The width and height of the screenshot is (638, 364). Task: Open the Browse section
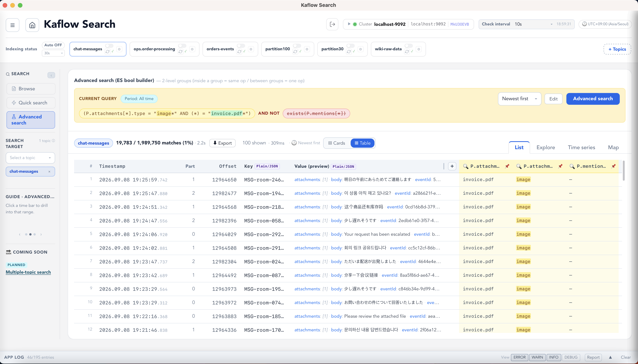pyautogui.click(x=31, y=89)
